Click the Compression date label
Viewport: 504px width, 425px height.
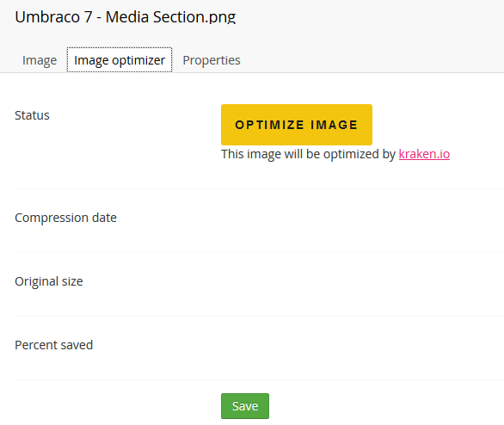pyautogui.click(x=65, y=218)
